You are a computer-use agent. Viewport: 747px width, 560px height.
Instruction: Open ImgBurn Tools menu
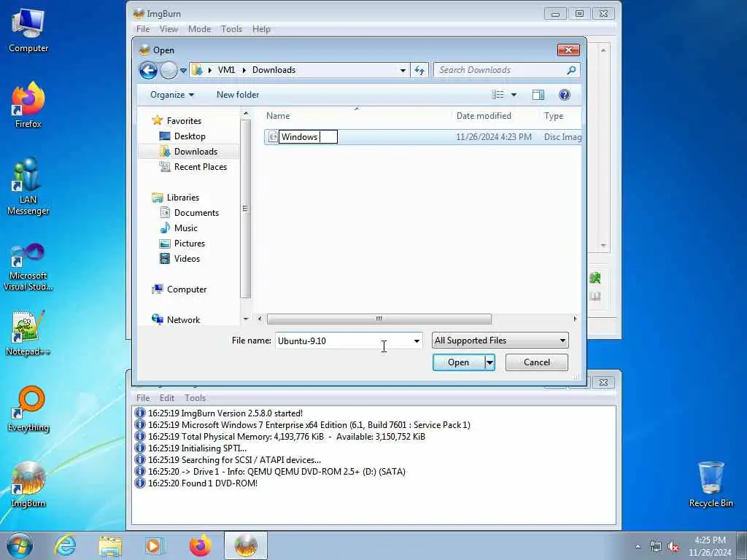click(x=231, y=29)
